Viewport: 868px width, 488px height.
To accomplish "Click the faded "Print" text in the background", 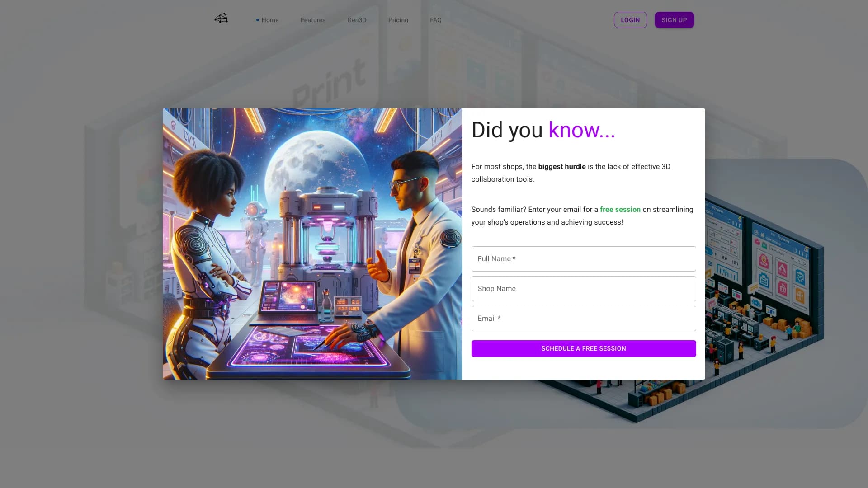I will coord(329,84).
